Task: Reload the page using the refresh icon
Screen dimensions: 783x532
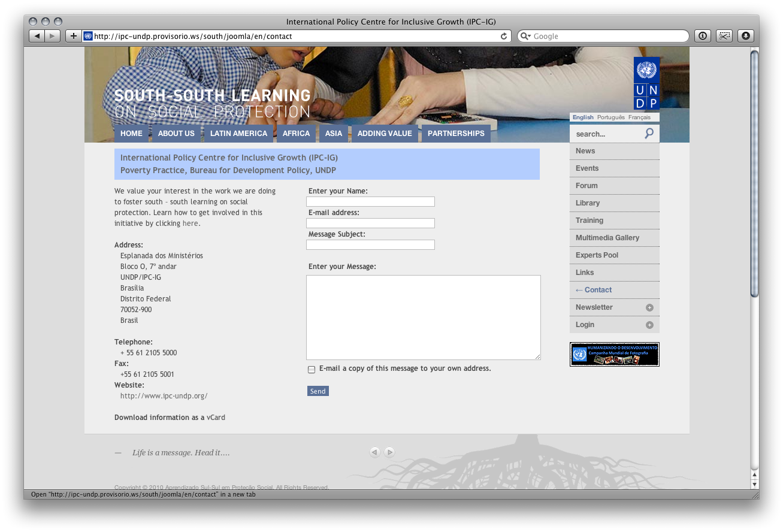Action: point(504,36)
